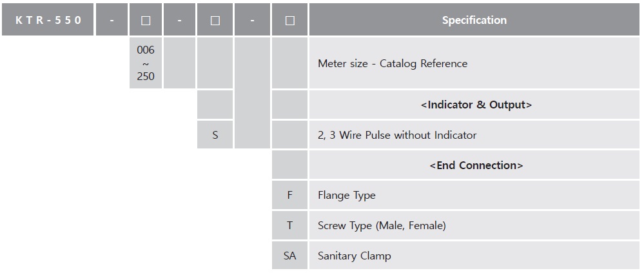Viewport: 644px width, 273px height.
Task: Select the F option code cell
Action: coord(289,195)
